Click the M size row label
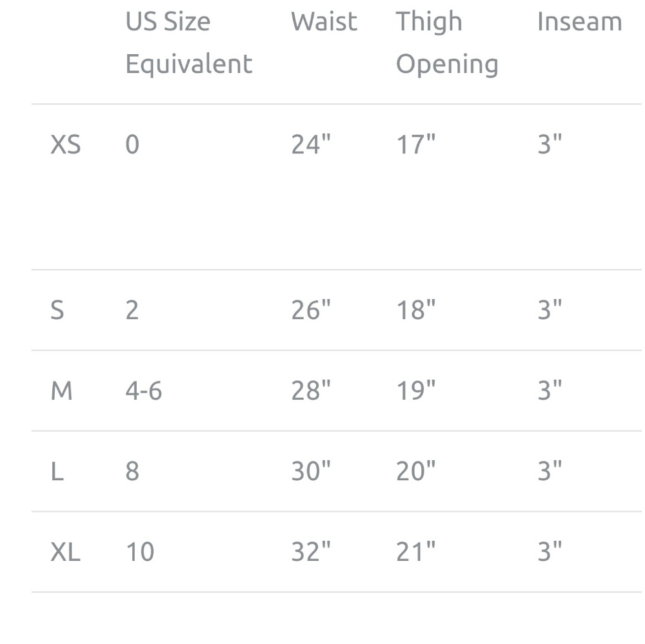Screen dimensions: 645x644 tap(61, 391)
